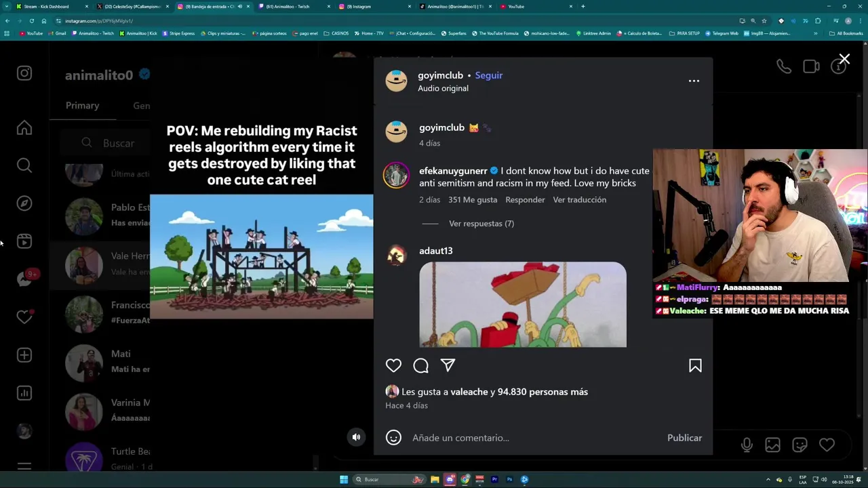Screen dimensions: 868x488
Task: Open the Mati conversation
Action: [100, 362]
